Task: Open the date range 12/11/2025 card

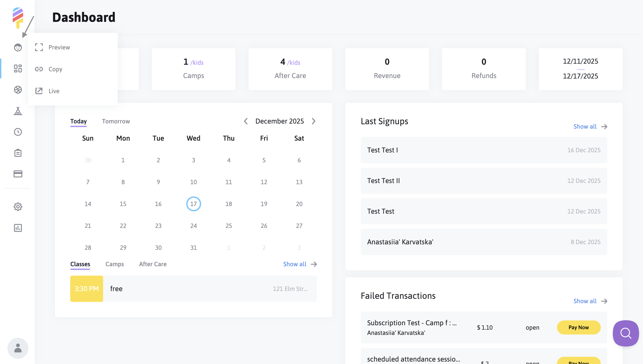Action: [580, 69]
